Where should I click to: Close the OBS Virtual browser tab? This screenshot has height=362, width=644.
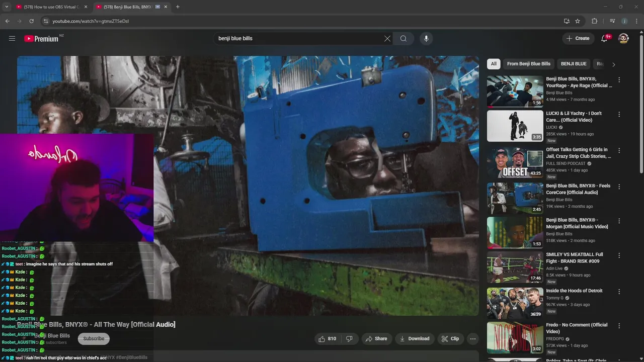click(x=86, y=7)
